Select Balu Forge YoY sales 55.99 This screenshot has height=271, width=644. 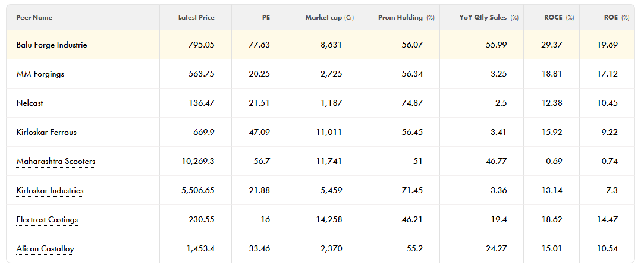(x=496, y=45)
